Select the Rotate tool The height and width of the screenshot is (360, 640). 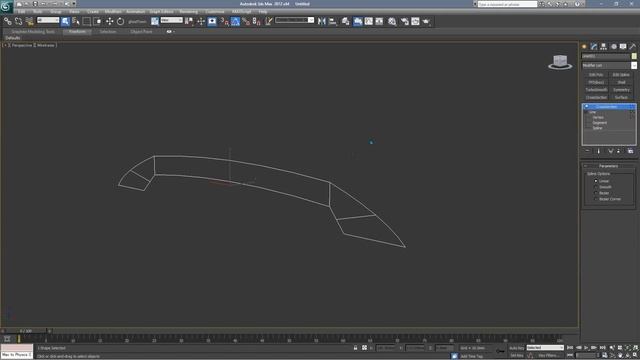tap(120, 21)
